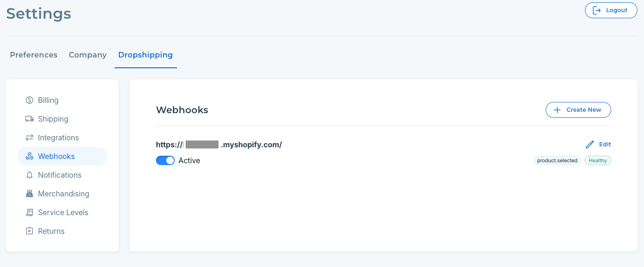Image resolution: width=644 pixels, height=267 pixels.
Task: Click the pencil edit icon
Action: tap(590, 144)
